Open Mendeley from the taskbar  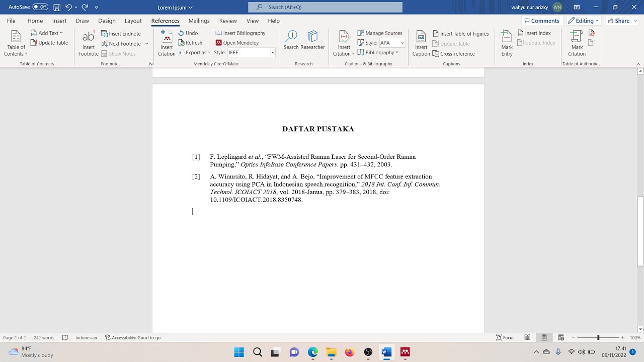click(405, 352)
